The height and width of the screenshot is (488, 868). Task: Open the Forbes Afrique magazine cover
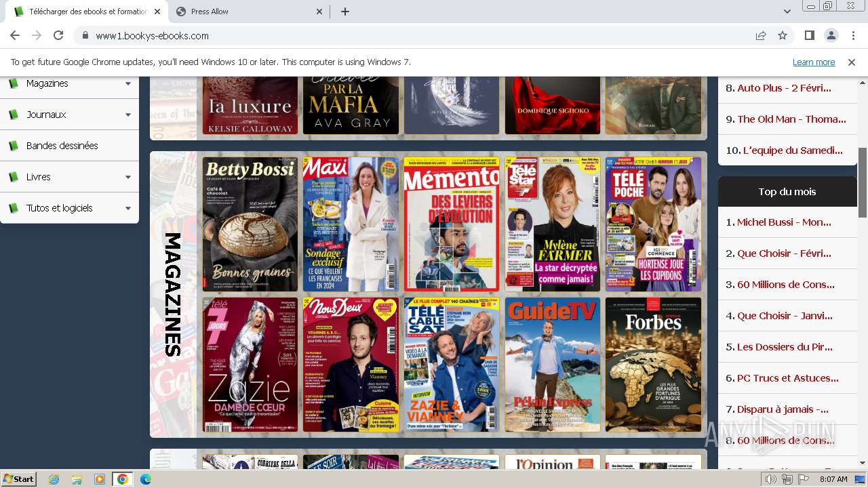pos(653,365)
